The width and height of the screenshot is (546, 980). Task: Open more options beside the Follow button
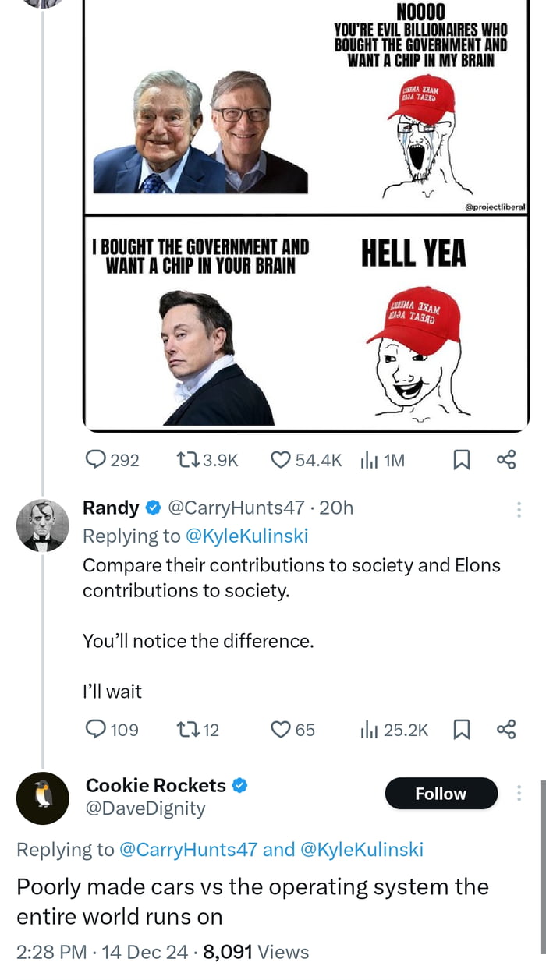pyautogui.click(x=519, y=794)
